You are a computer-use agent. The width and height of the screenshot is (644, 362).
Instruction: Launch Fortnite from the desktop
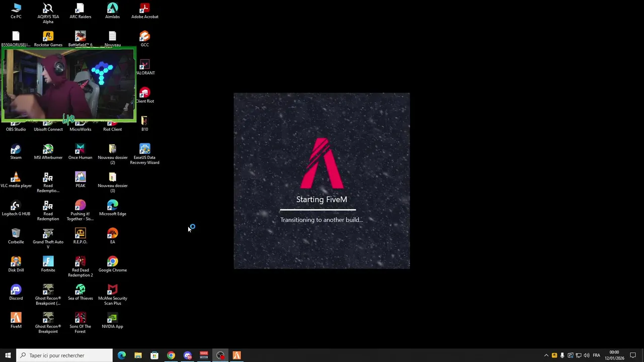coord(48,264)
